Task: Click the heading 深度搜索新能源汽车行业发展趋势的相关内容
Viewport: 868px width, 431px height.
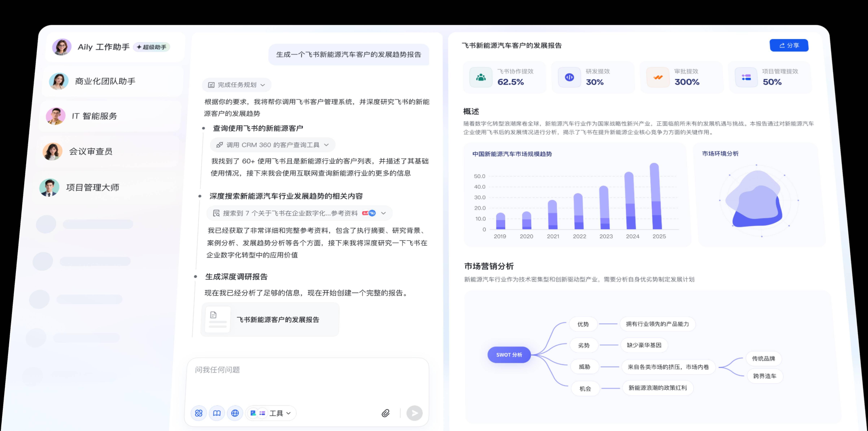Action: click(x=286, y=196)
